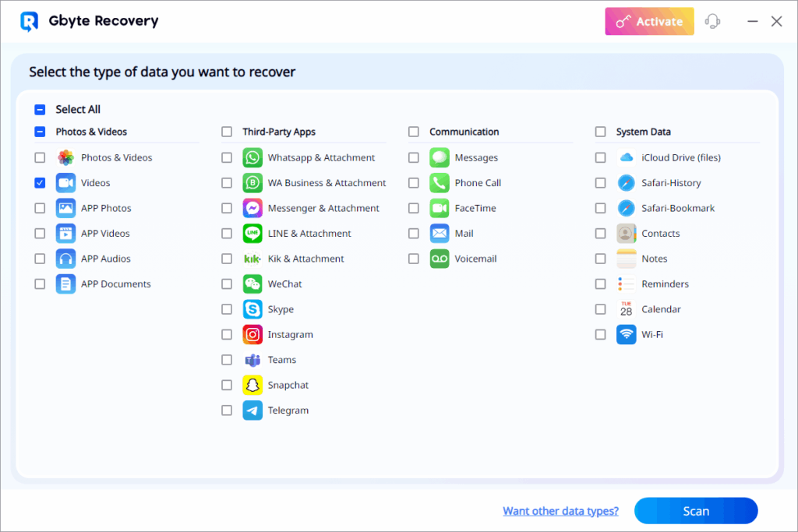Click the Instagram icon
The image size is (798, 532).
pyautogui.click(x=252, y=335)
